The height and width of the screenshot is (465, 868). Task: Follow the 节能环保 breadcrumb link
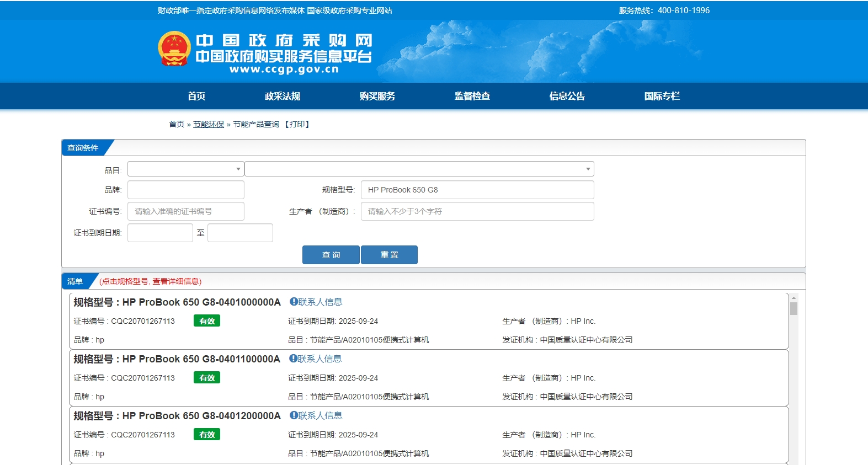click(x=209, y=124)
